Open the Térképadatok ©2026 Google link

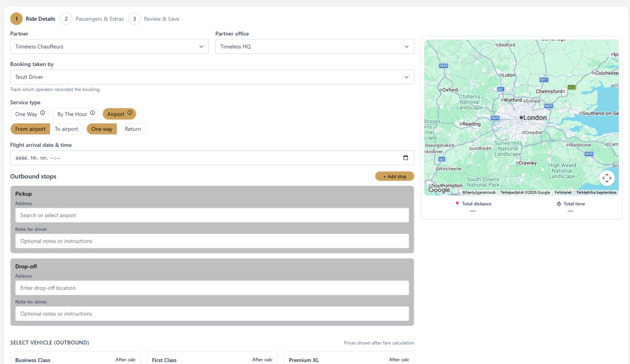525,192
